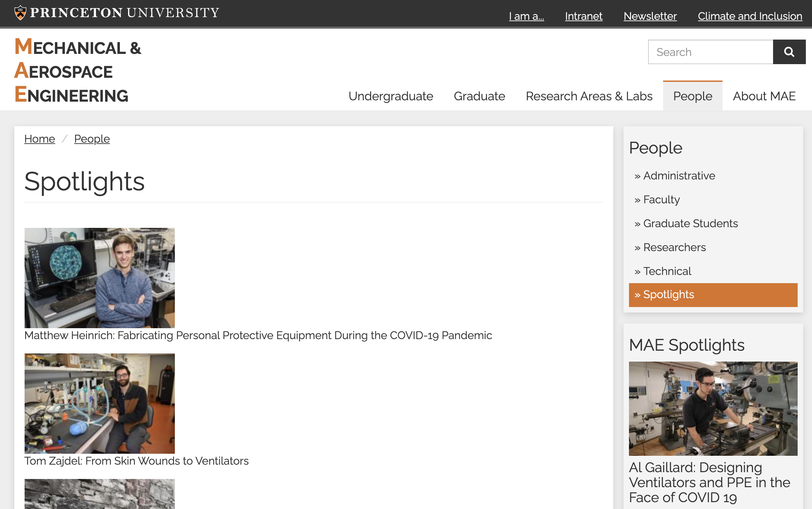The image size is (812, 509).
Task: Select Faculty in People sidebar
Action: pos(661,200)
